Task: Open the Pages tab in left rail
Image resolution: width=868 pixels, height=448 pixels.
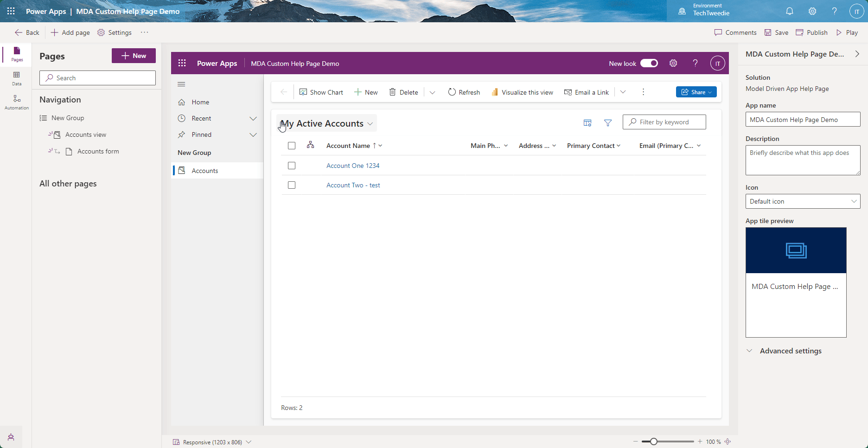Action: 17,54
